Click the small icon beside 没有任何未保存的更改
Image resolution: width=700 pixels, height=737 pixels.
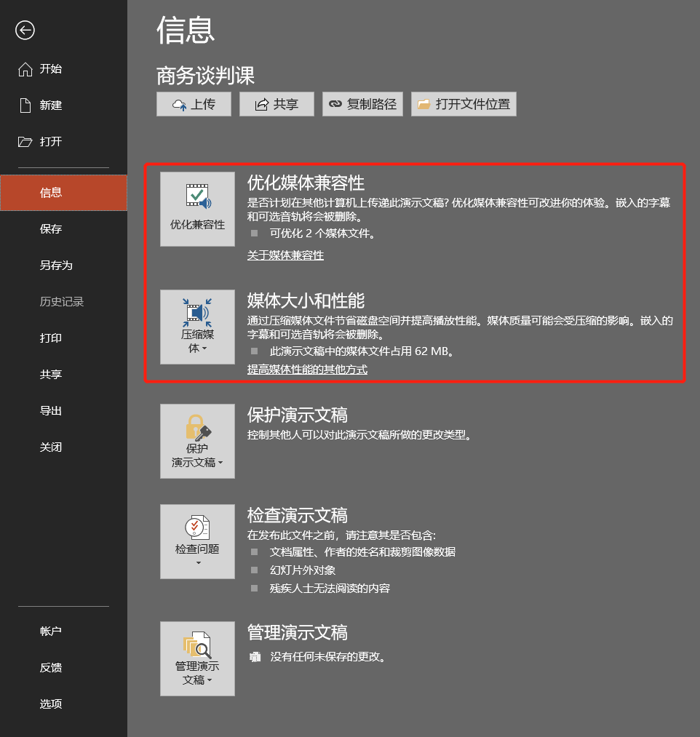pos(255,657)
